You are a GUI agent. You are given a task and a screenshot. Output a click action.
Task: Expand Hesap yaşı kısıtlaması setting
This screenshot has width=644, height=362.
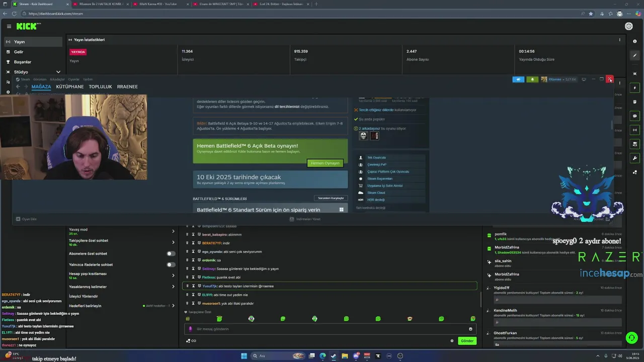point(173,276)
